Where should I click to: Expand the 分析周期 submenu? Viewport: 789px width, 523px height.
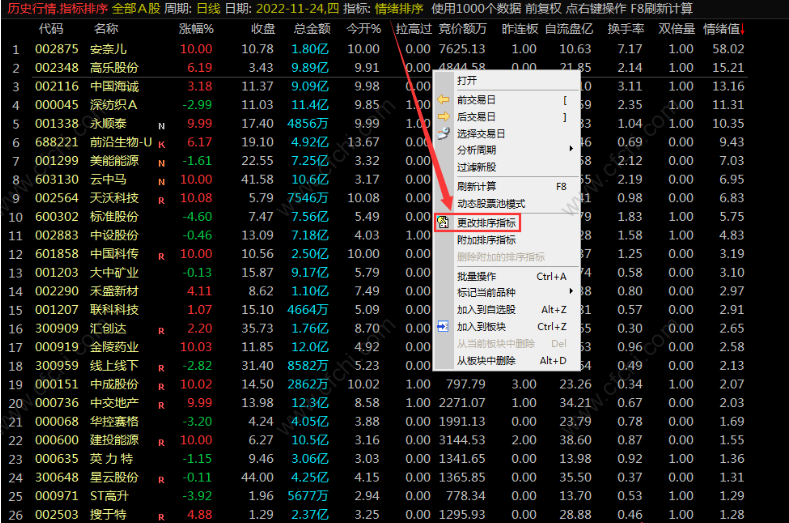(x=507, y=150)
